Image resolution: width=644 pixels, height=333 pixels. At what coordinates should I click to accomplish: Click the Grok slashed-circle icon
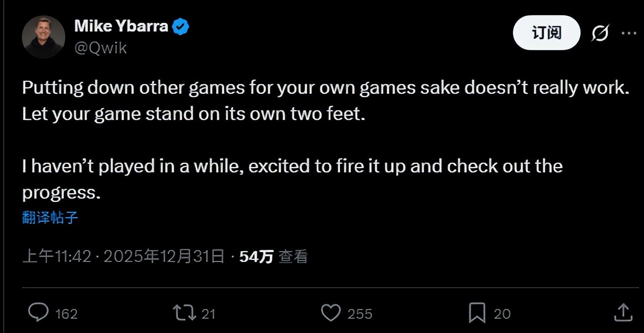[x=600, y=34]
